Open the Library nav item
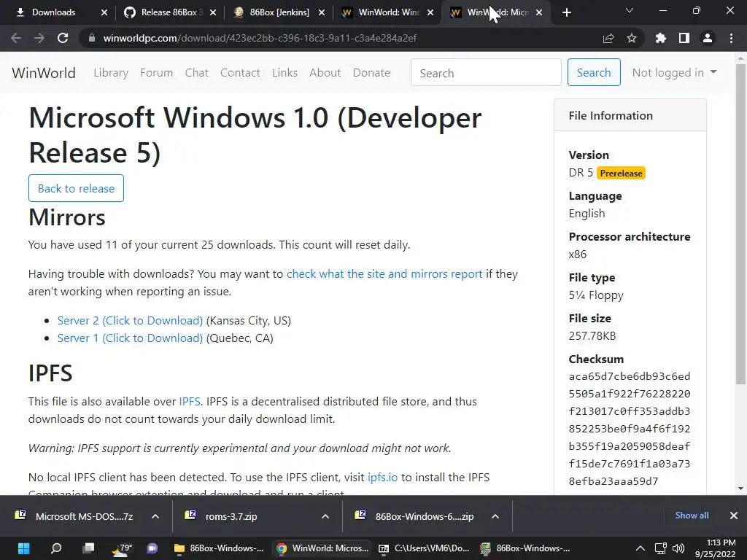 click(x=111, y=73)
